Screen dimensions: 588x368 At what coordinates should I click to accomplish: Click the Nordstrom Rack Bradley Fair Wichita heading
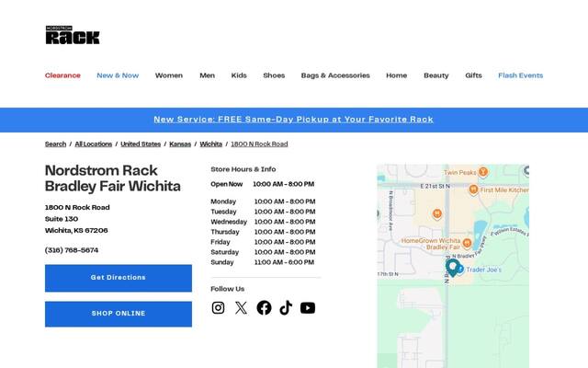coord(113,178)
